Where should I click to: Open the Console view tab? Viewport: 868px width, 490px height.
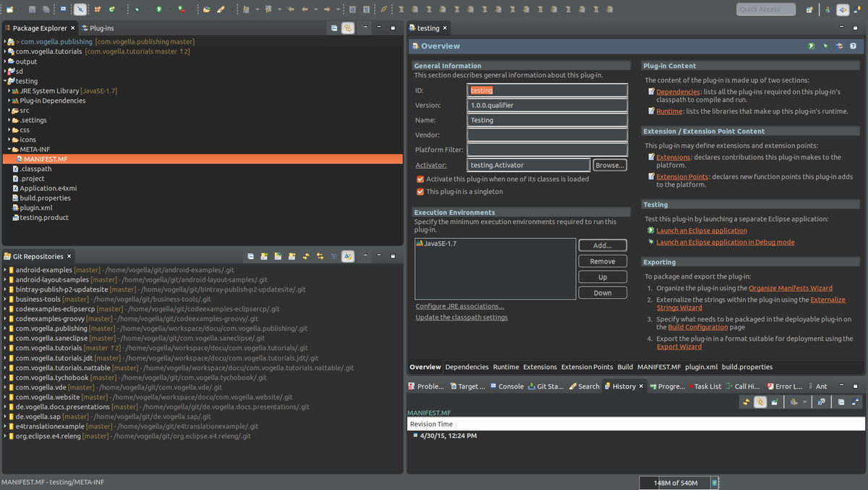pos(506,386)
